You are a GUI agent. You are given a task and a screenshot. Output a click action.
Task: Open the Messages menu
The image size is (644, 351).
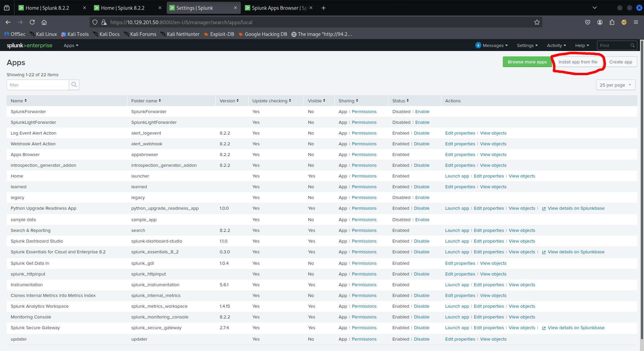pos(492,45)
